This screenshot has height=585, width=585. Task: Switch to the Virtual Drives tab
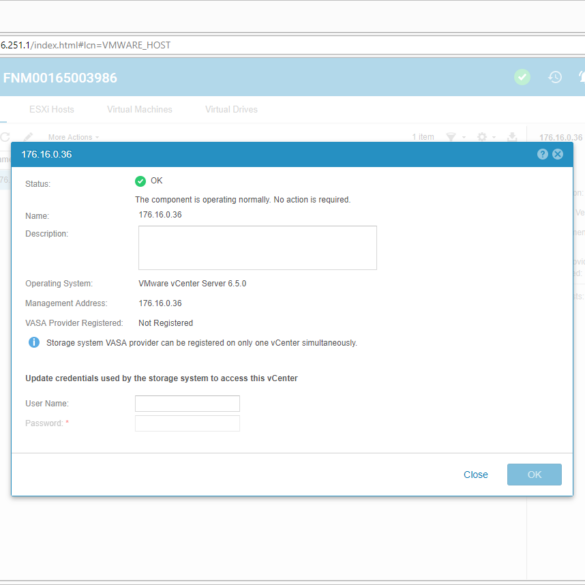click(x=231, y=109)
